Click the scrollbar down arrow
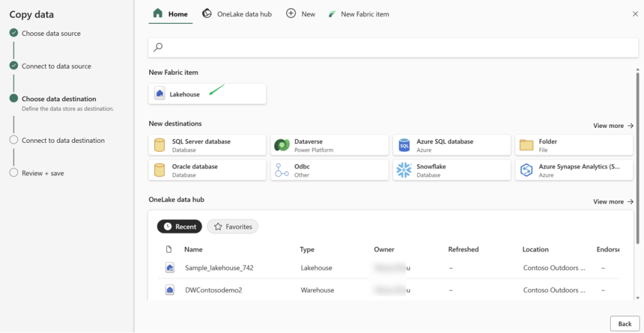This screenshot has height=333, width=644. pyautogui.click(x=638, y=297)
